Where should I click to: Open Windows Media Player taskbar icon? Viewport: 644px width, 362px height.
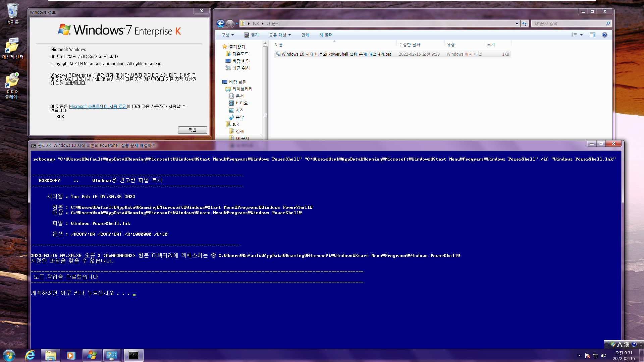(71, 355)
